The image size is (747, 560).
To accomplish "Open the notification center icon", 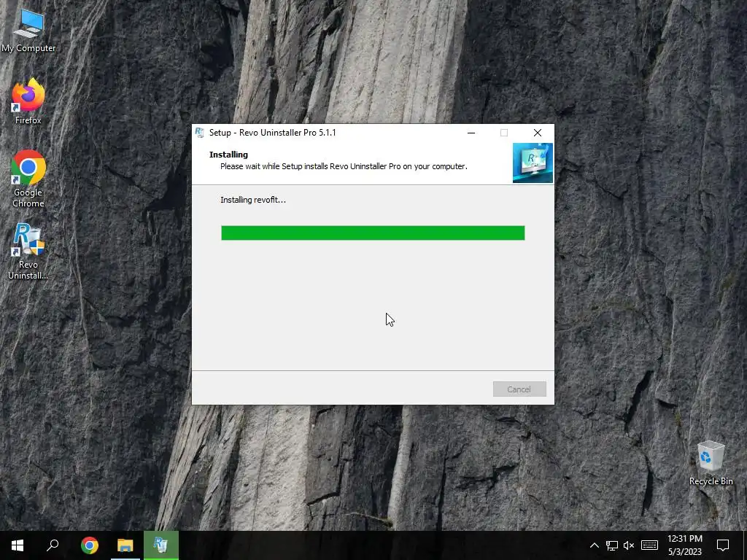I will coord(723,545).
